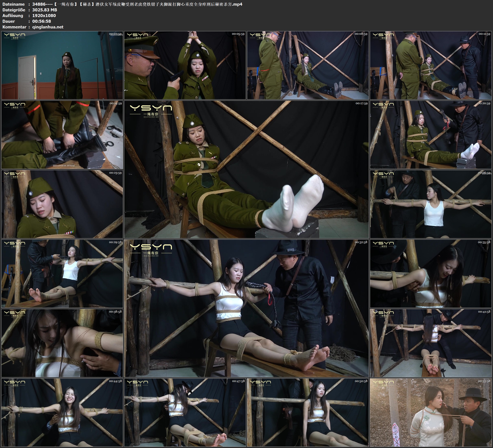Click the frame labeled 00:11:59
The width and height of the screenshot is (493, 448).
point(431,65)
